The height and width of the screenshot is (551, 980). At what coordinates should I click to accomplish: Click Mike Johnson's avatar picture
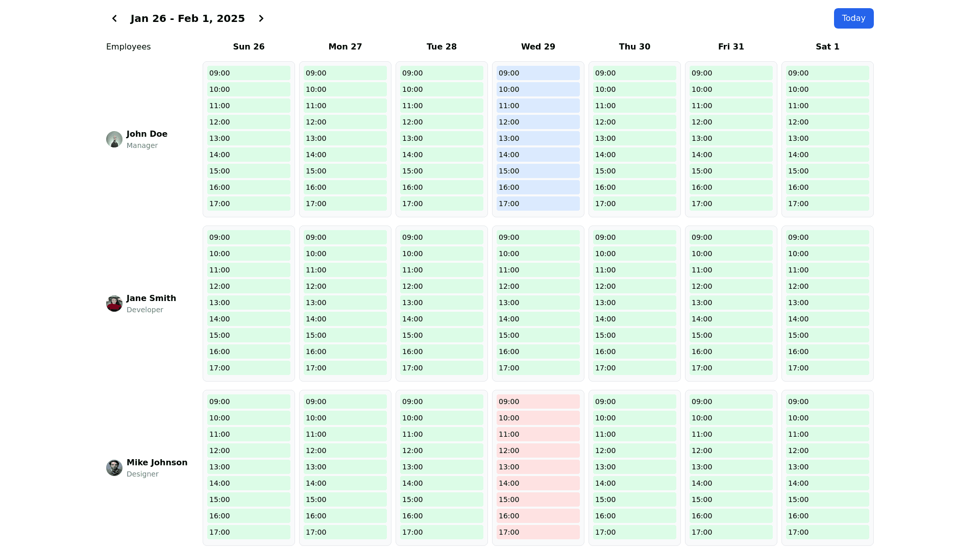114,468
